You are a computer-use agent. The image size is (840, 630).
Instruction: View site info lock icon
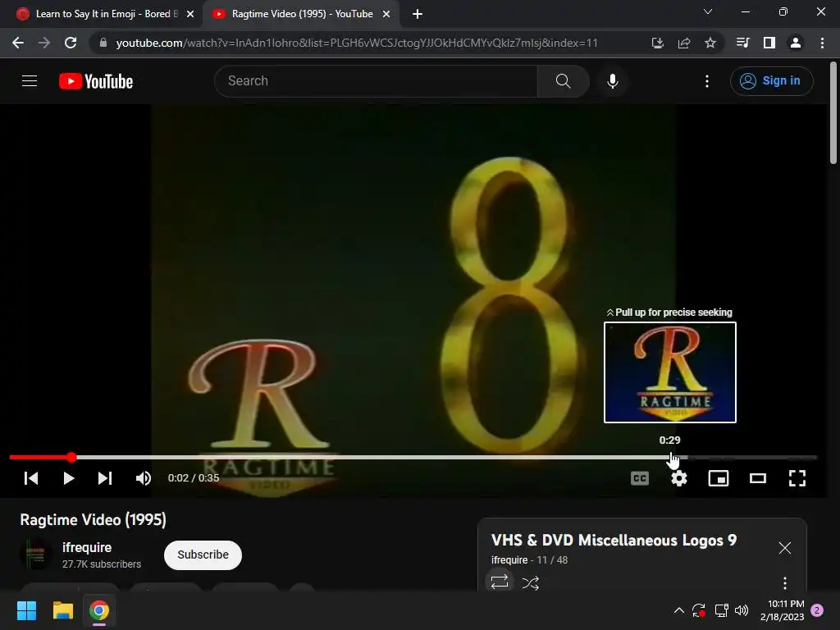(103, 43)
